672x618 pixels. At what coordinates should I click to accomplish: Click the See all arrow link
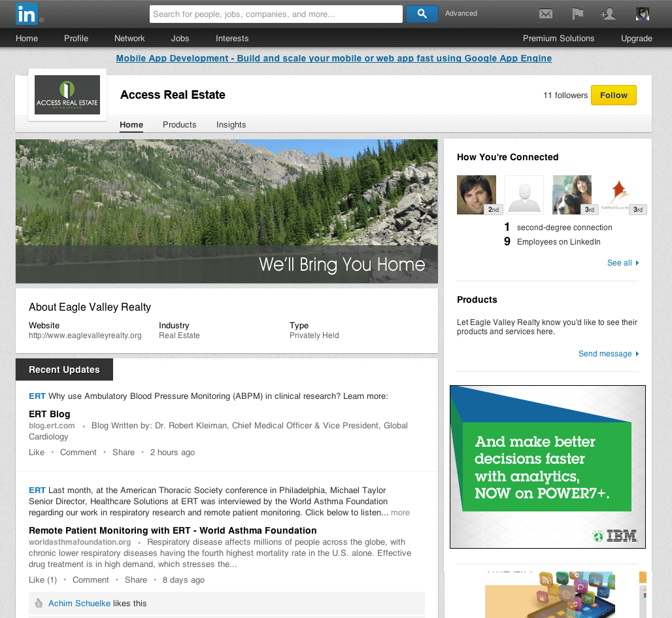[623, 263]
